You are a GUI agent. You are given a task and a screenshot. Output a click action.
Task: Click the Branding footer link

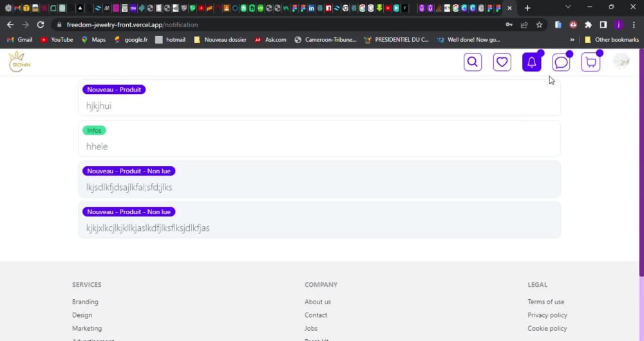coord(85,302)
